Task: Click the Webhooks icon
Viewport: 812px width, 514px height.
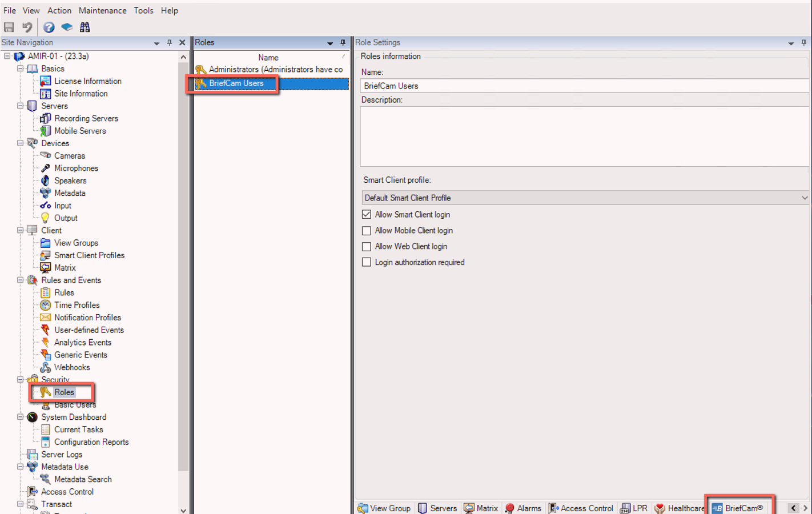Action: coord(45,367)
